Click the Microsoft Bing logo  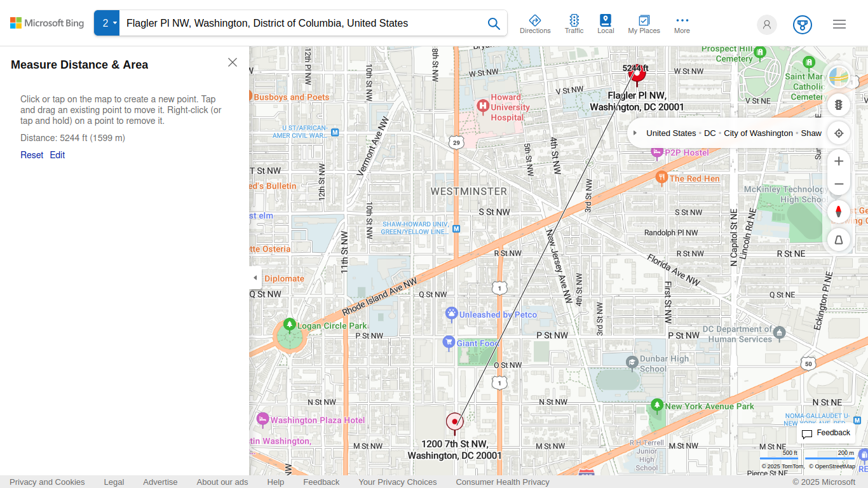[x=47, y=23]
